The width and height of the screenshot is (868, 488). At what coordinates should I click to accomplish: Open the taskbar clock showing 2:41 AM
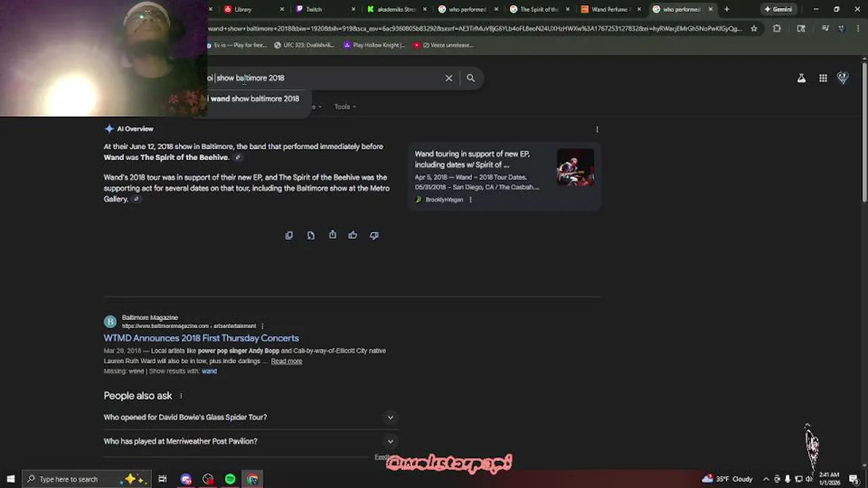click(x=829, y=479)
